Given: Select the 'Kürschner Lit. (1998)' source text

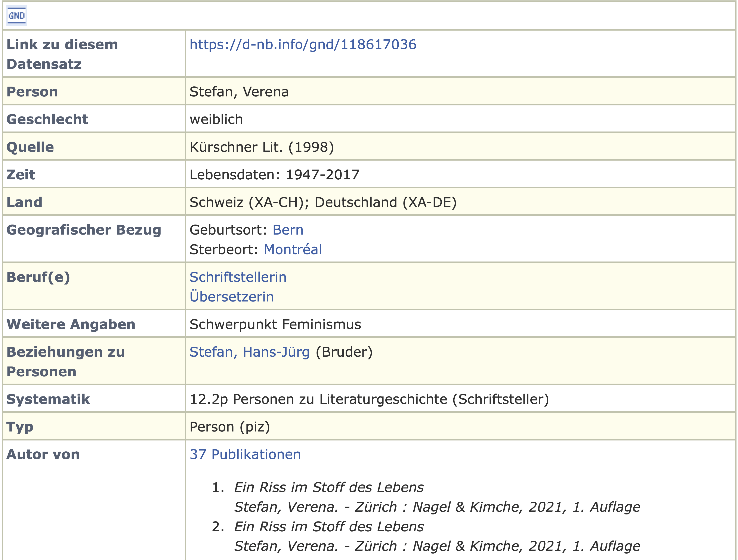Looking at the screenshot, I should click(262, 147).
